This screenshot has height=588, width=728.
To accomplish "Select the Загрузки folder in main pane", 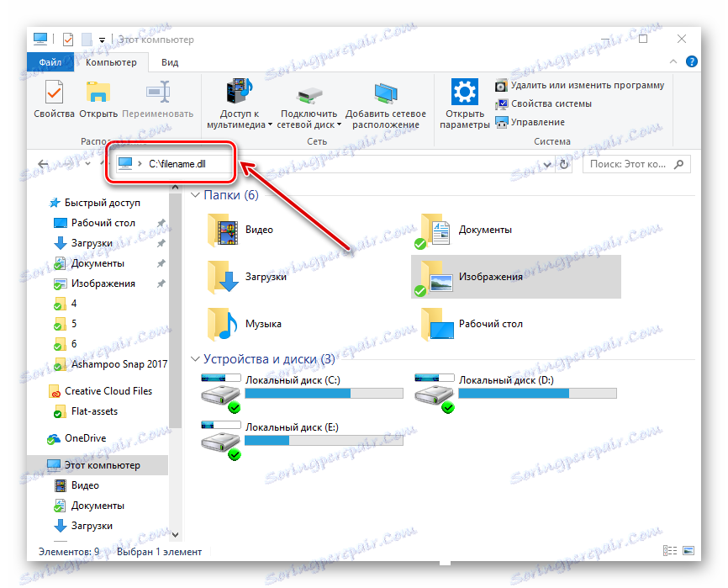I will point(247,277).
